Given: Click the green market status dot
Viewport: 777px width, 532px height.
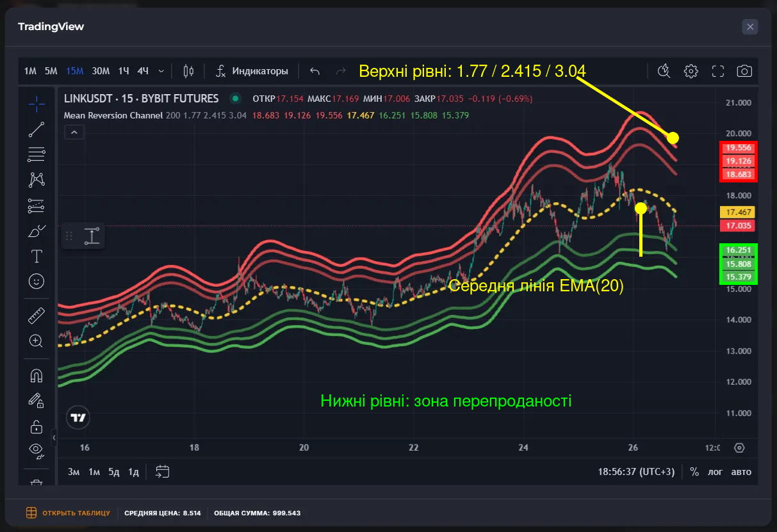Looking at the screenshot, I should 236,99.
